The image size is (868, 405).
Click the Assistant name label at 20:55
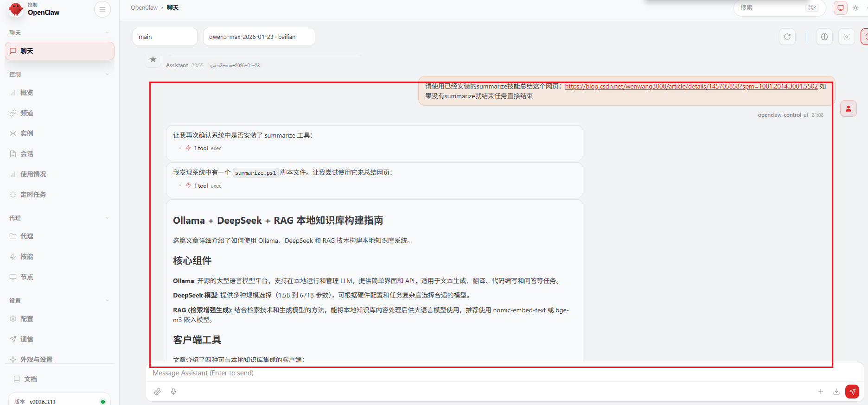pos(177,65)
